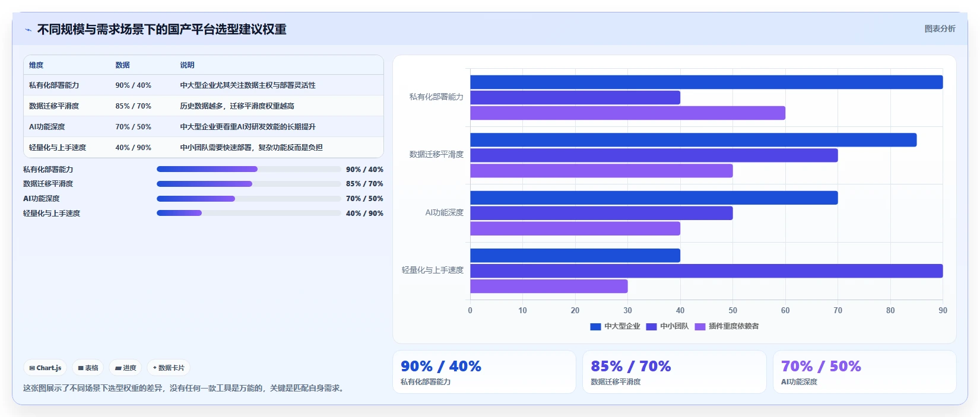Click the 轻量化与上手速度 label in the progress list
The height and width of the screenshot is (417, 980).
(52, 214)
